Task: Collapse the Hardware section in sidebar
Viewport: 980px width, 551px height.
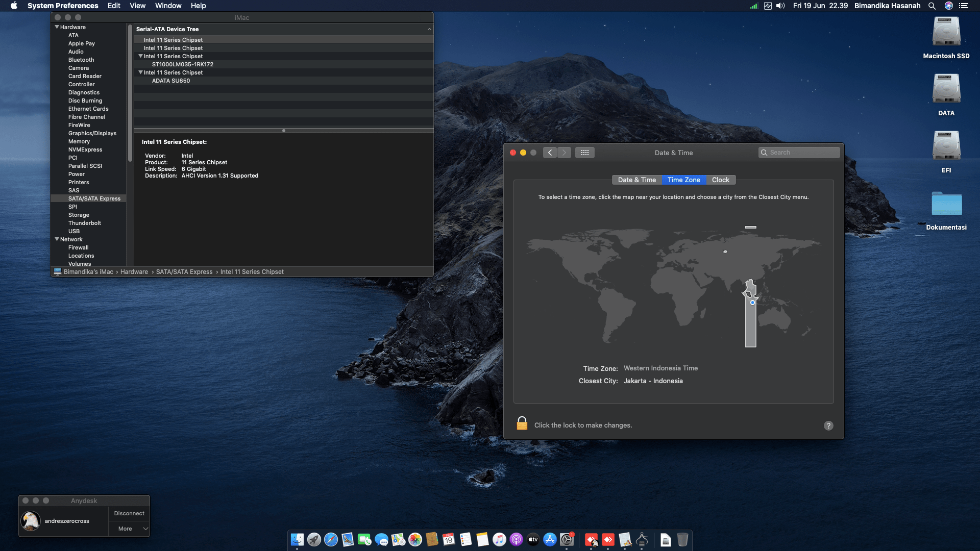Action: tap(57, 27)
